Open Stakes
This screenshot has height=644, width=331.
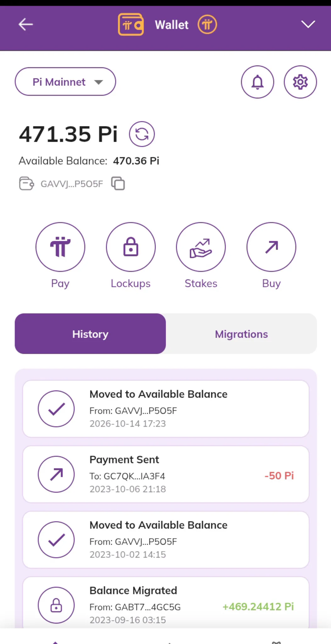201,247
